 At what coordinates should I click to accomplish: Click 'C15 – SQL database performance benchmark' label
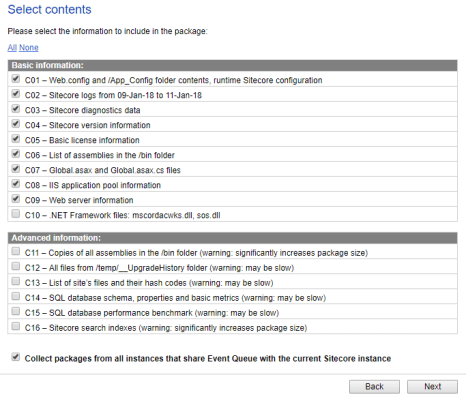point(152,313)
